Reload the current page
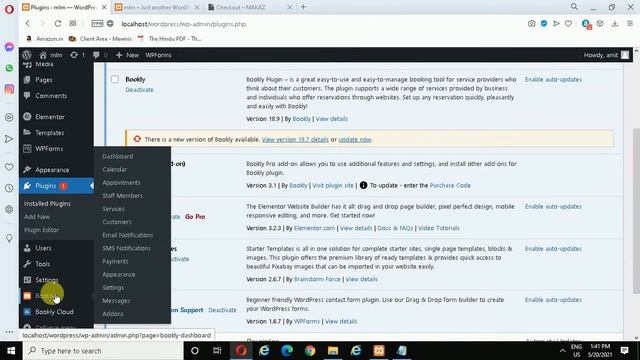 coord(58,24)
